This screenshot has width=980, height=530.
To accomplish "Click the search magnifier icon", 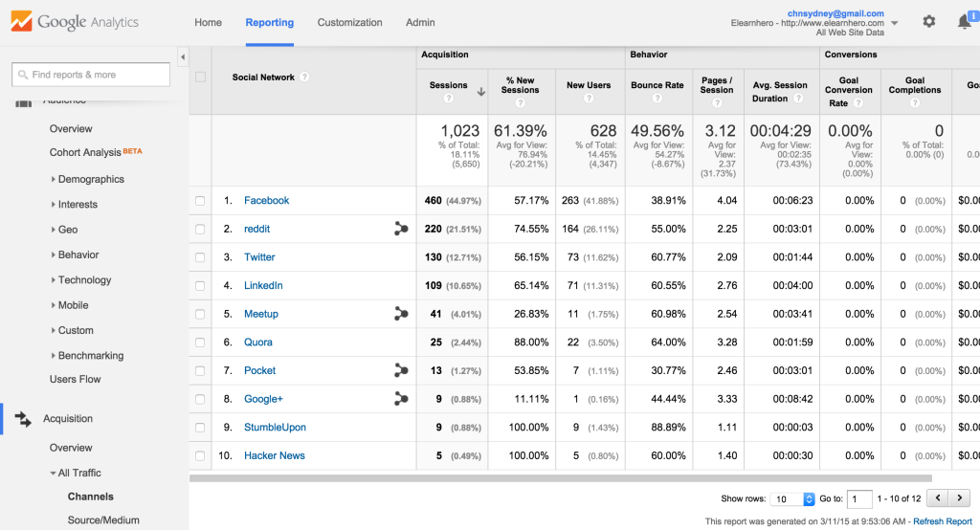I will point(23,75).
